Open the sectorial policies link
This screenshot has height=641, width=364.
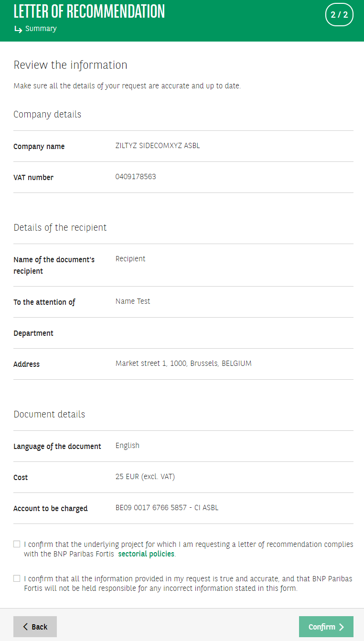pyautogui.click(x=146, y=555)
